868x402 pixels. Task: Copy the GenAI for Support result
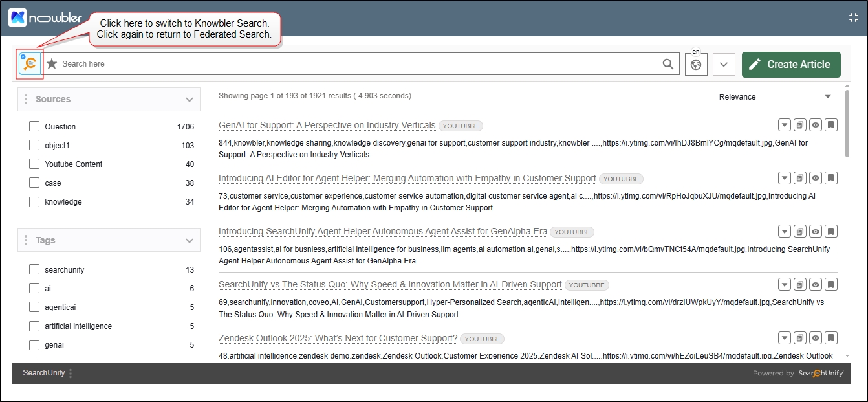click(x=800, y=125)
